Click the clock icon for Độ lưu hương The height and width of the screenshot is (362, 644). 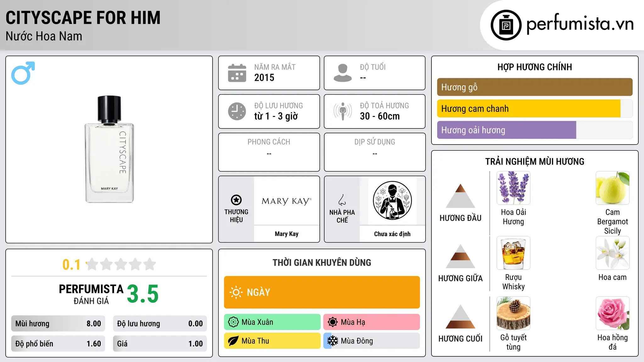[237, 111]
